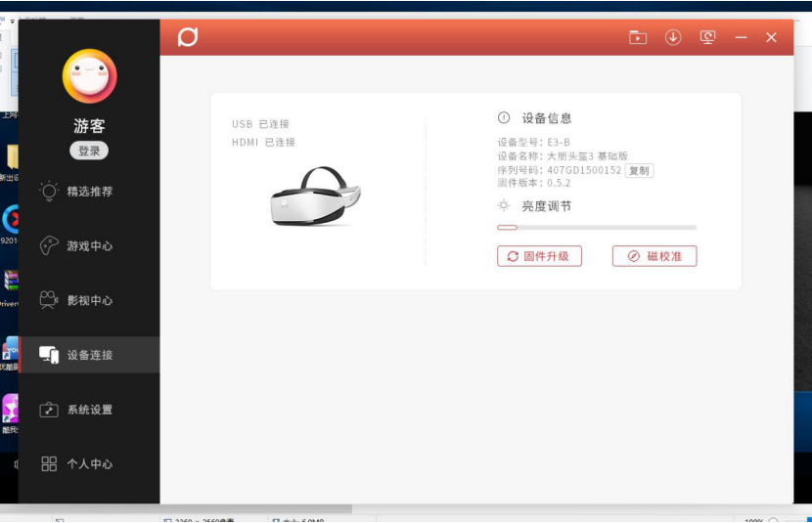Open 系统设置 system settings
This screenshot has height=523, width=812.
click(x=89, y=410)
